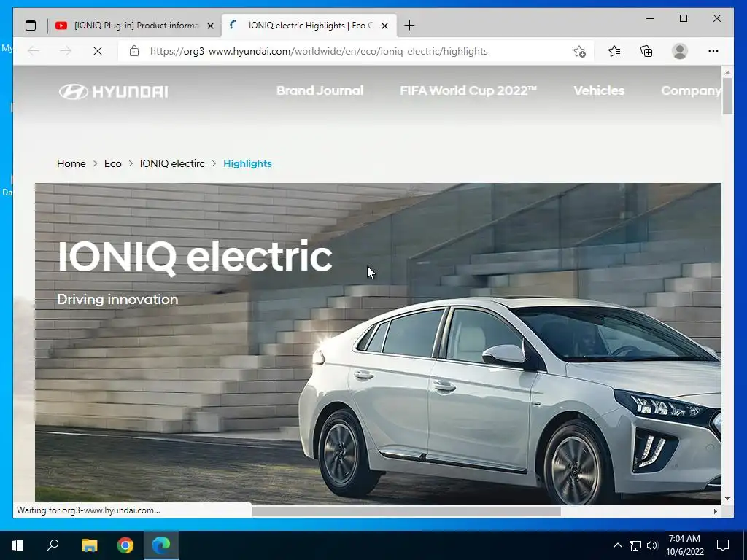The width and height of the screenshot is (747, 560).
Task: Add this page to favorites
Action: [579, 52]
